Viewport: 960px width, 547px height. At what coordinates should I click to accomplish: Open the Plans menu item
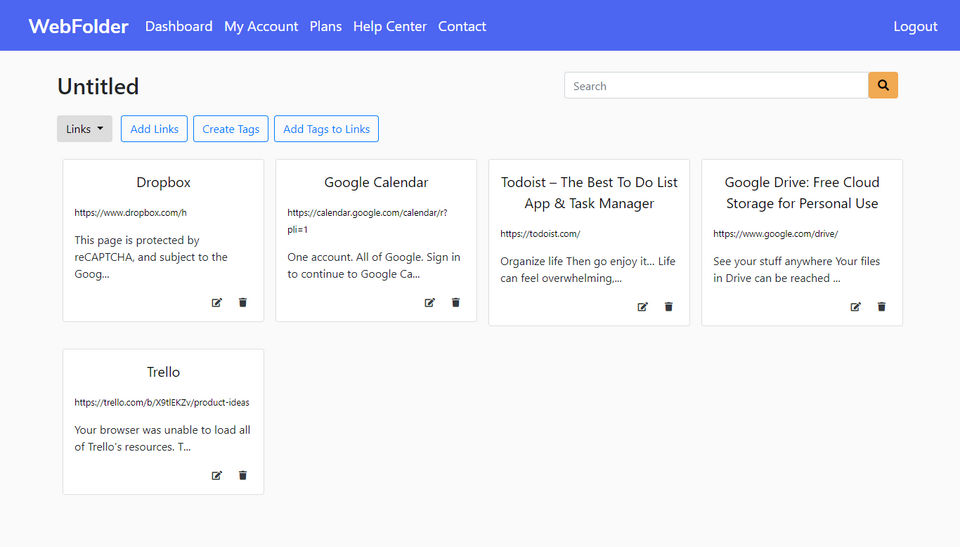pyautogui.click(x=326, y=26)
